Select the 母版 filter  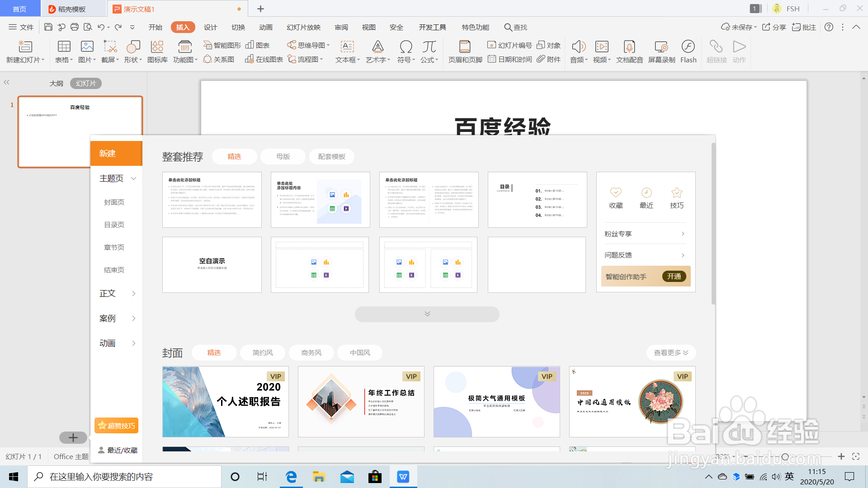point(283,156)
